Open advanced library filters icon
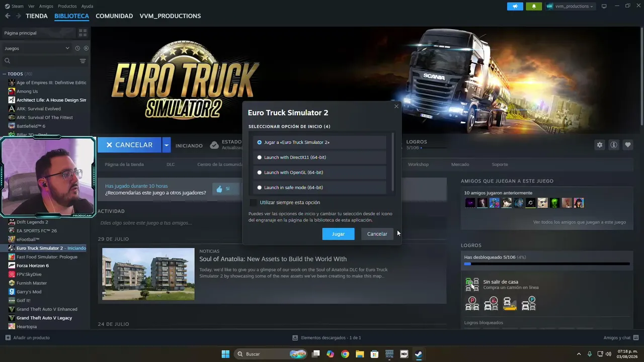Viewport: 644px width, 362px height. tap(83, 61)
